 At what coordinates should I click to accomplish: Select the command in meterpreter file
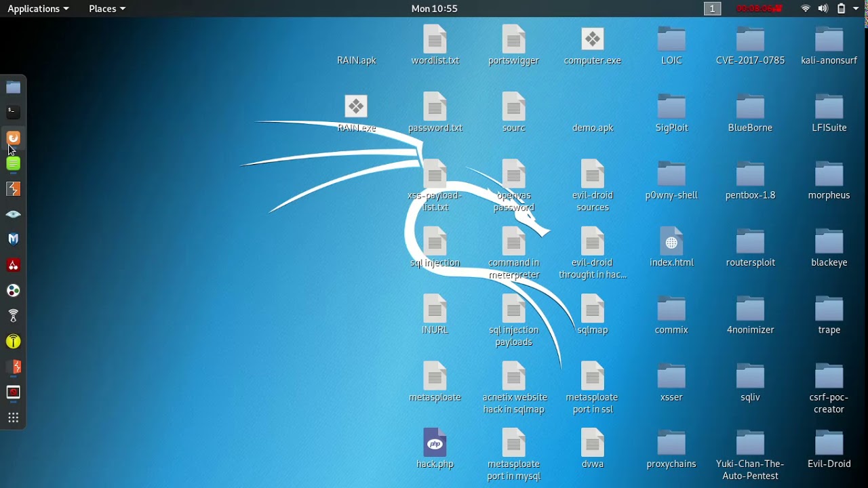(x=514, y=253)
